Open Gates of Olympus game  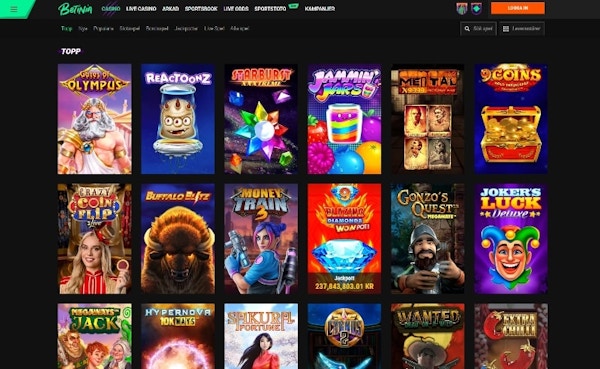point(95,119)
